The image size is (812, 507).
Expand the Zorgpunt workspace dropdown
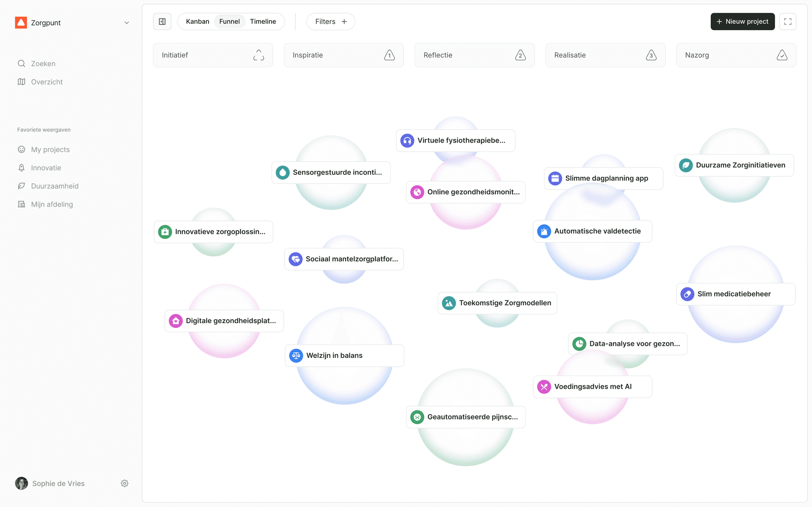126,23
